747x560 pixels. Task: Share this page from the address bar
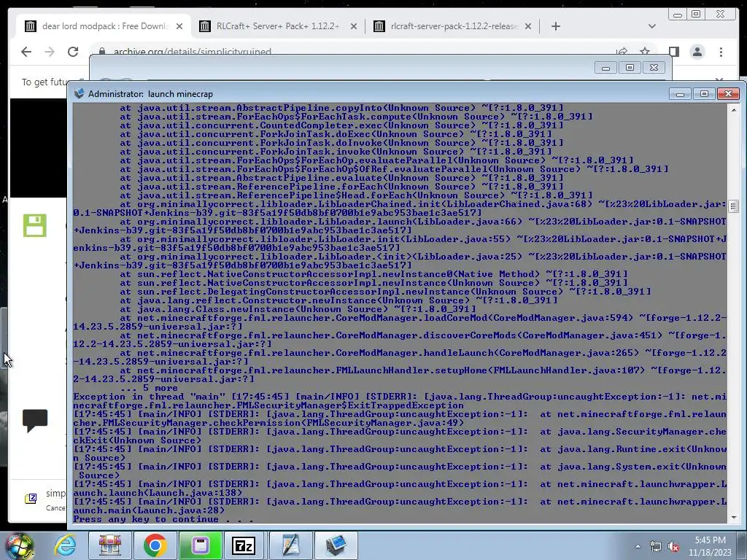pyautogui.click(x=622, y=50)
